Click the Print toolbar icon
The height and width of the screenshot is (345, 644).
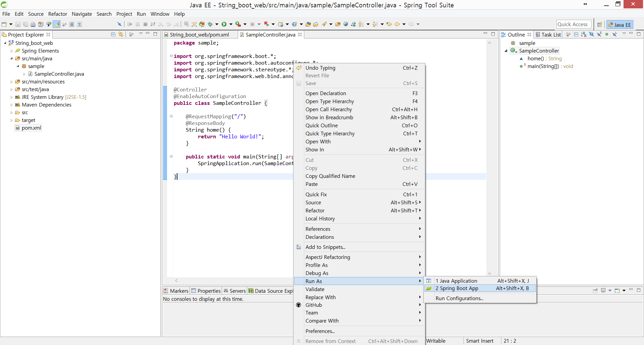33,24
